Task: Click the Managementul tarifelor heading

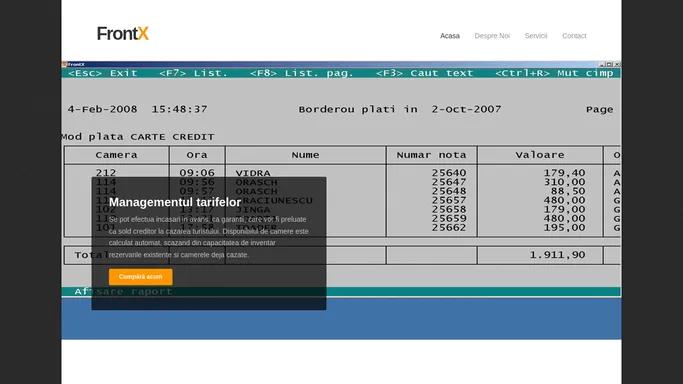Action: (175, 202)
